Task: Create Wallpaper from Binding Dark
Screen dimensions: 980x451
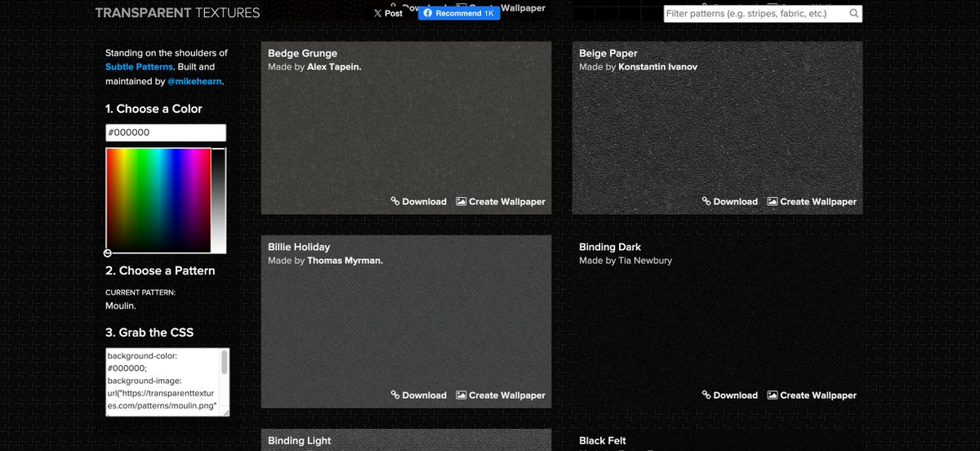Action: [818, 395]
